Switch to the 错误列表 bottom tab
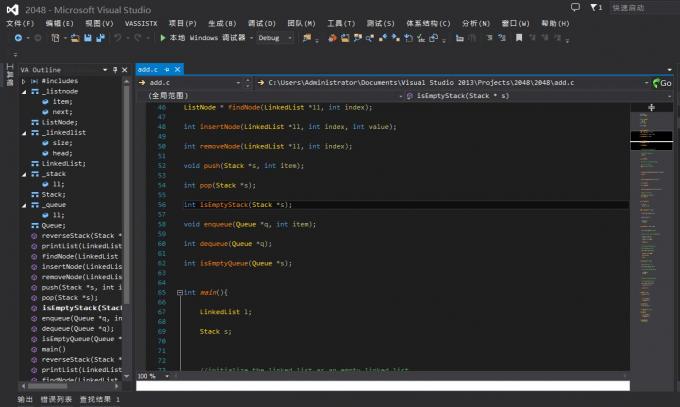Viewport: 680px width, 407px height. pos(56,399)
